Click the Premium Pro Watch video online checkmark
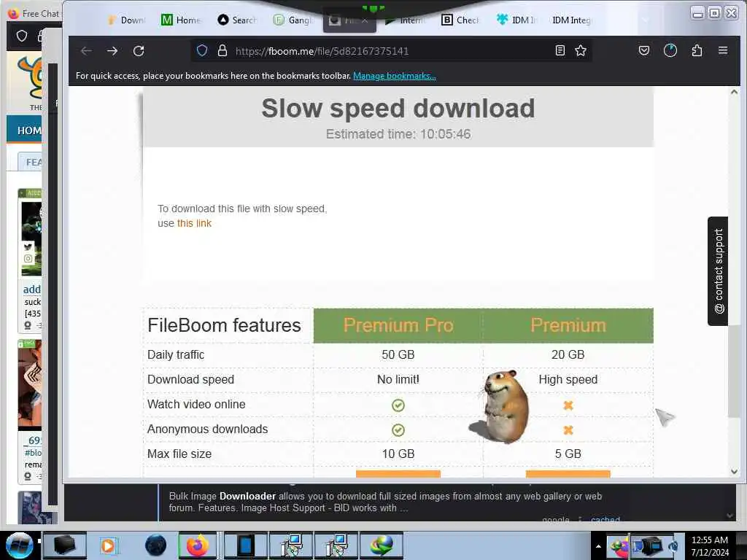 point(398,405)
